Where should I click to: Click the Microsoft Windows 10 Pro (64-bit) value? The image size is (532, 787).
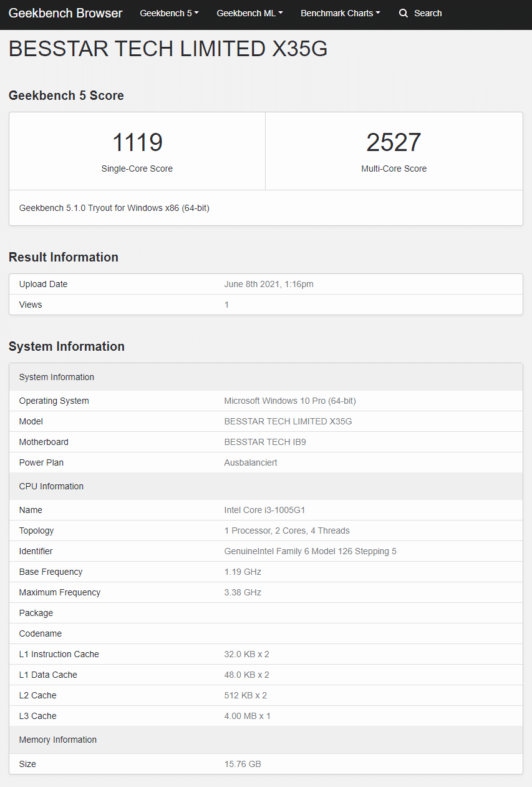290,401
